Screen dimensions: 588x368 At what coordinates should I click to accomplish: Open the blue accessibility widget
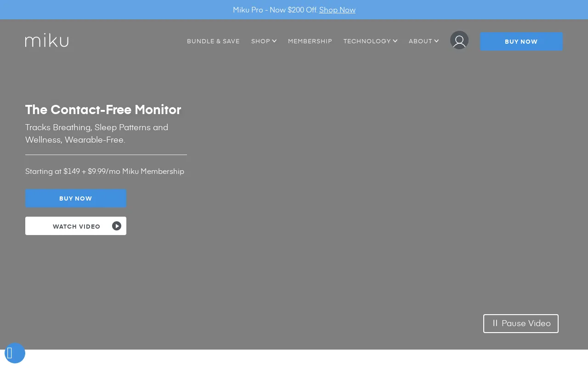(x=14, y=353)
